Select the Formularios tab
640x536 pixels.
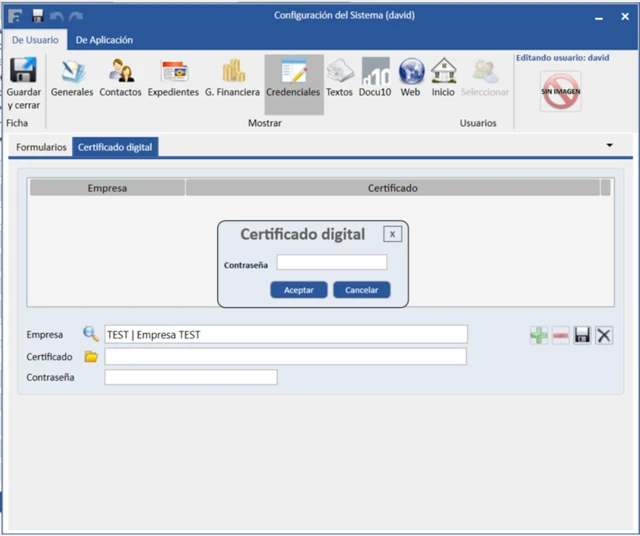[42, 147]
